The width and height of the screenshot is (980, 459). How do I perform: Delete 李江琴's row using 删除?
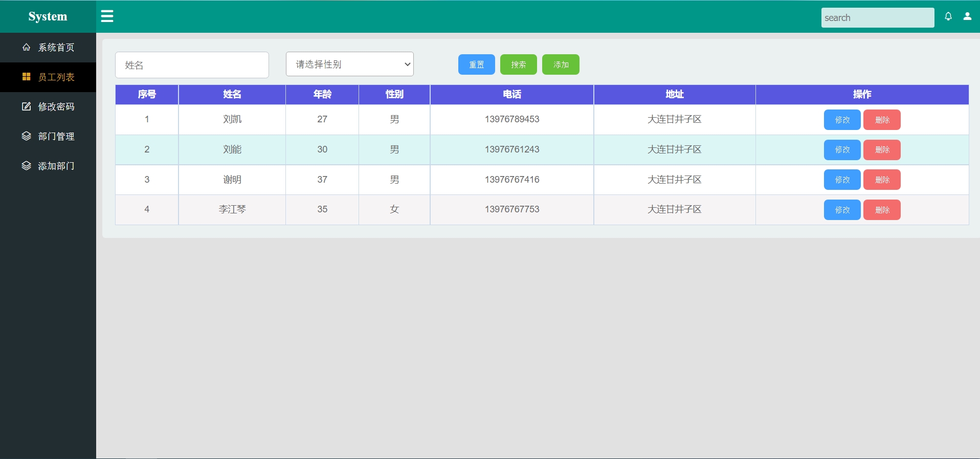[882, 210]
